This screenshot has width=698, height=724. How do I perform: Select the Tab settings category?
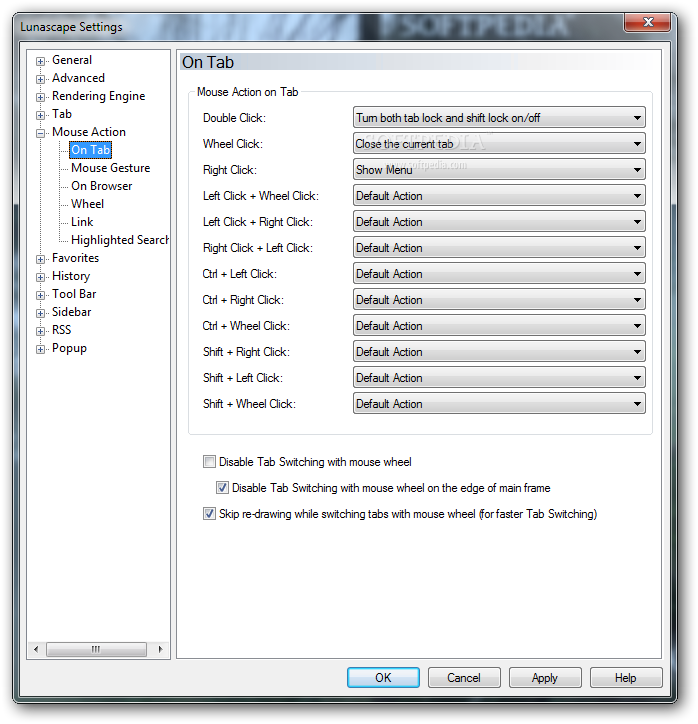pyautogui.click(x=62, y=114)
